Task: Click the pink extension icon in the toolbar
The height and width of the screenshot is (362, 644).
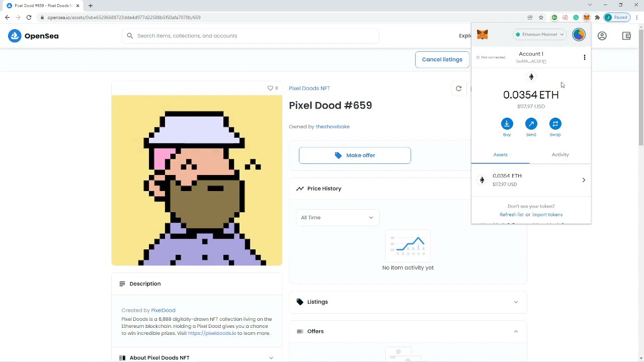Action: point(565,17)
